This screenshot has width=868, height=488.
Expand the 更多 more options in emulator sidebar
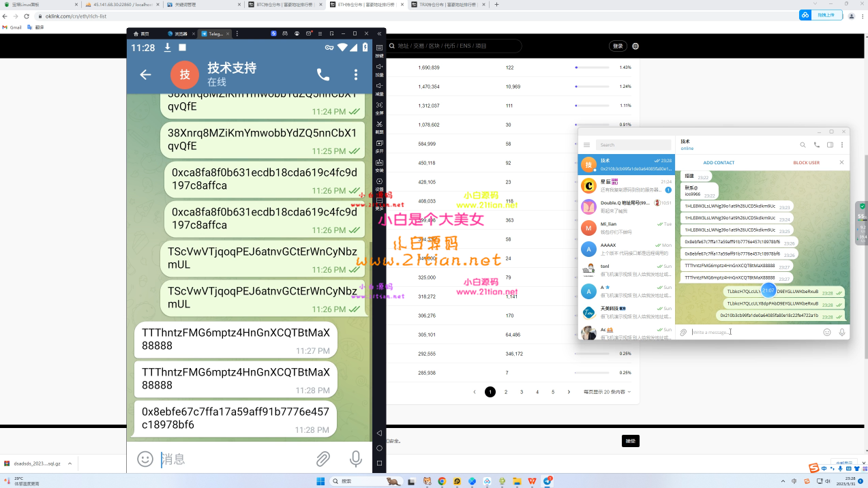(379, 201)
